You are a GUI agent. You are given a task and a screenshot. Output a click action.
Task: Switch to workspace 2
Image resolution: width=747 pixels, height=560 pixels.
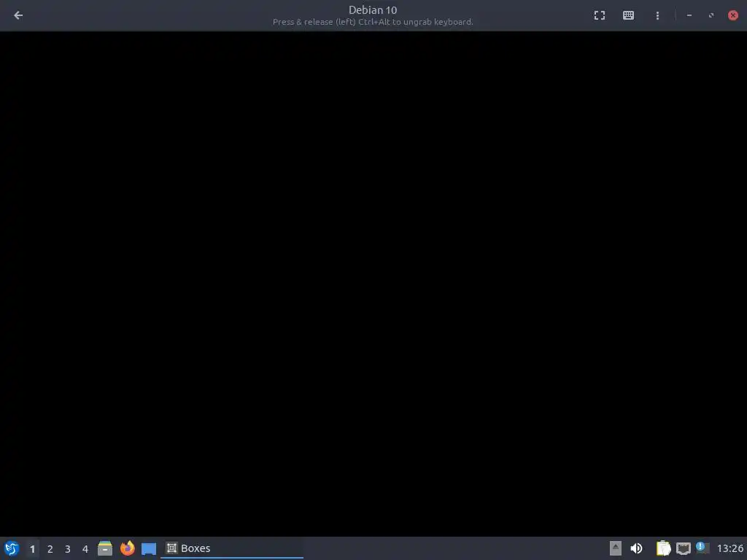click(x=50, y=548)
